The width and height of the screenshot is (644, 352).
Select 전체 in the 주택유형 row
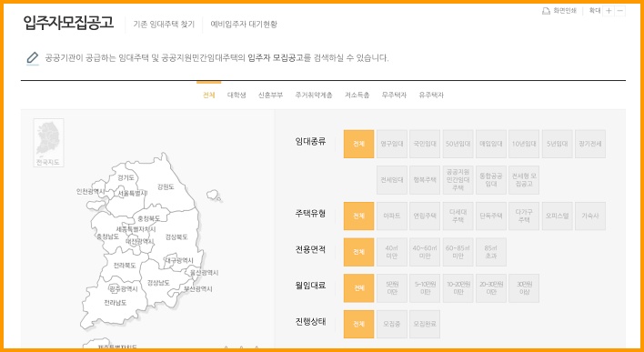[x=358, y=216]
